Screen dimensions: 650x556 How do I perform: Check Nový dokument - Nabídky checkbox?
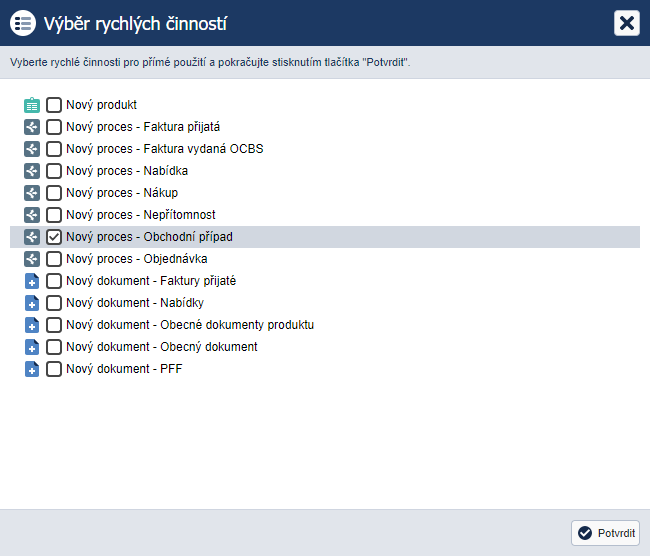point(54,303)
